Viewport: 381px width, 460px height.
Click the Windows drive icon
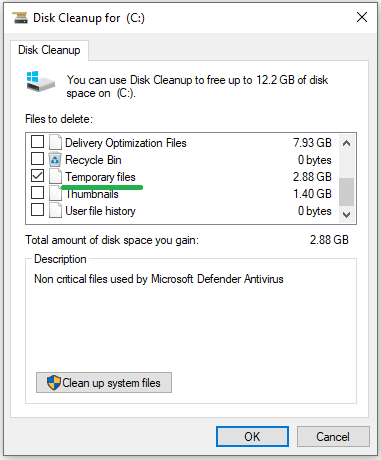pos(40,82)
